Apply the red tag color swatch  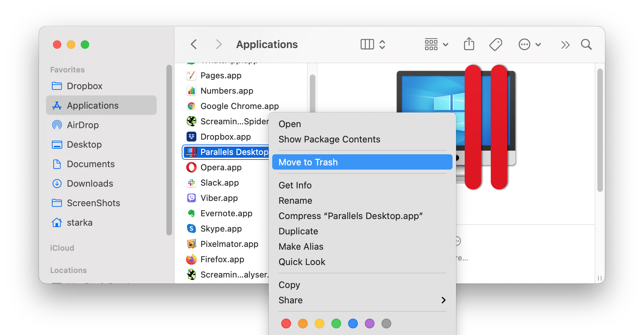click(x=286, y=324)
